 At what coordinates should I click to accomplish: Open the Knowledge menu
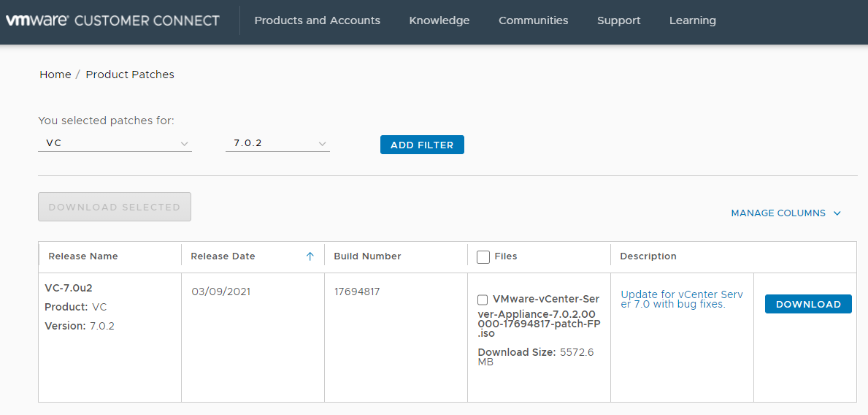click(439, 20)
